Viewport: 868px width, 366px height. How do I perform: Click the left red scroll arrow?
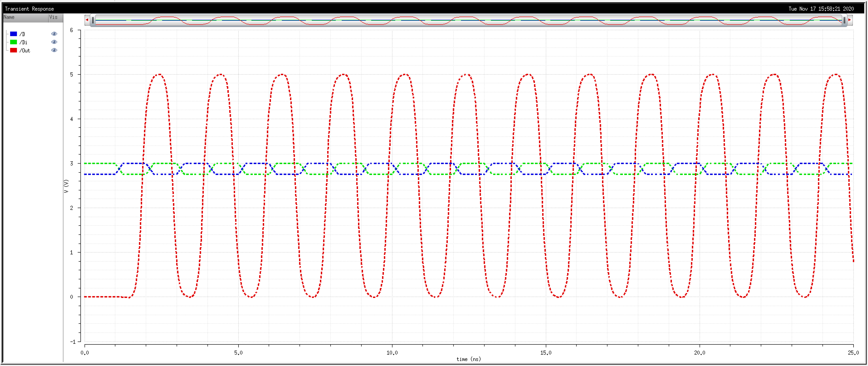coord(87,20)
